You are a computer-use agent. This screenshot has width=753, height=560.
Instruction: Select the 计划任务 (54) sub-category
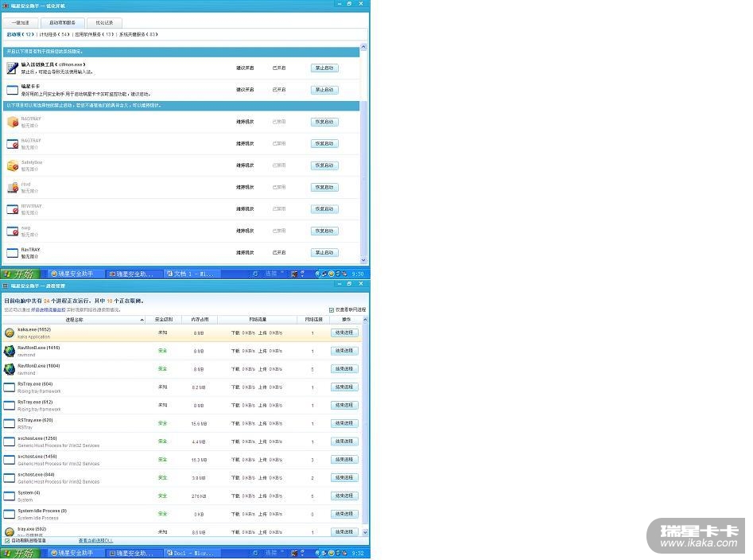(55, 34)
